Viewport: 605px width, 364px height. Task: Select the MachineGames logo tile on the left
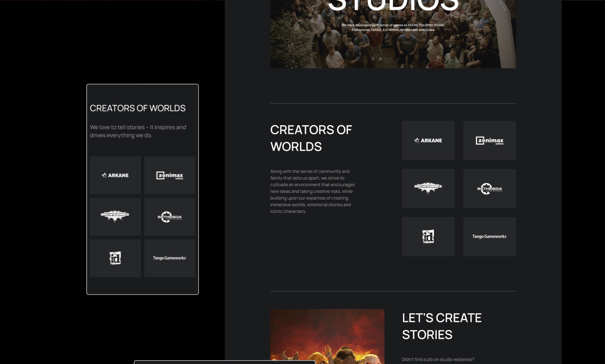[115, 217]
